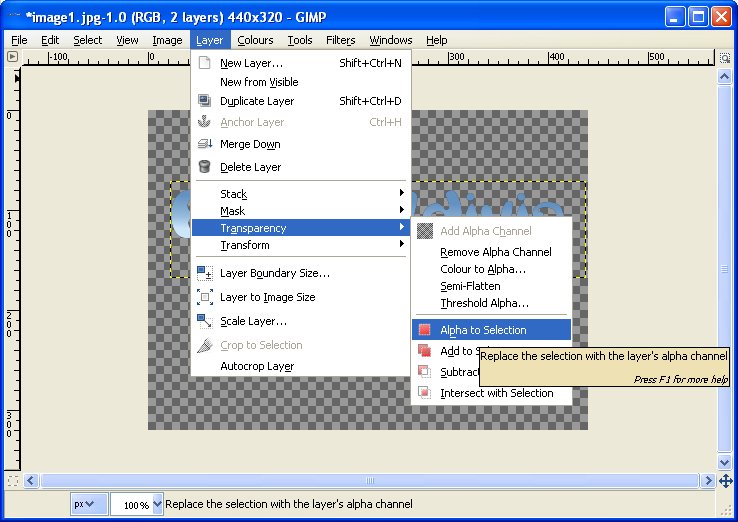
Task: Choose Layer Boundary Size...
Action: coord(300,273)
